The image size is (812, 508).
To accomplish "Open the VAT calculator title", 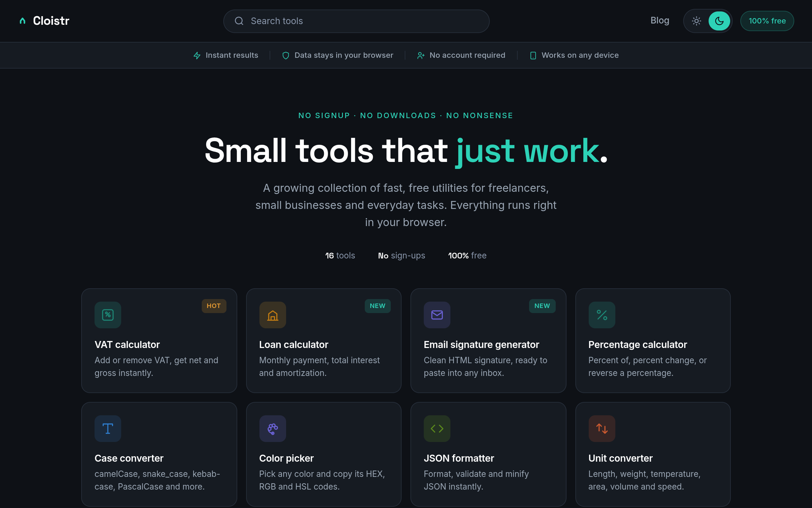I will click(127, 344).
